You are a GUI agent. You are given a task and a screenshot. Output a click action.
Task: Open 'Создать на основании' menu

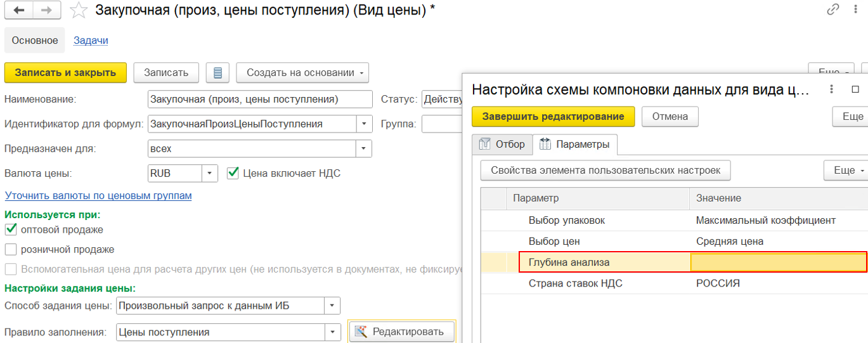(302, 73)
